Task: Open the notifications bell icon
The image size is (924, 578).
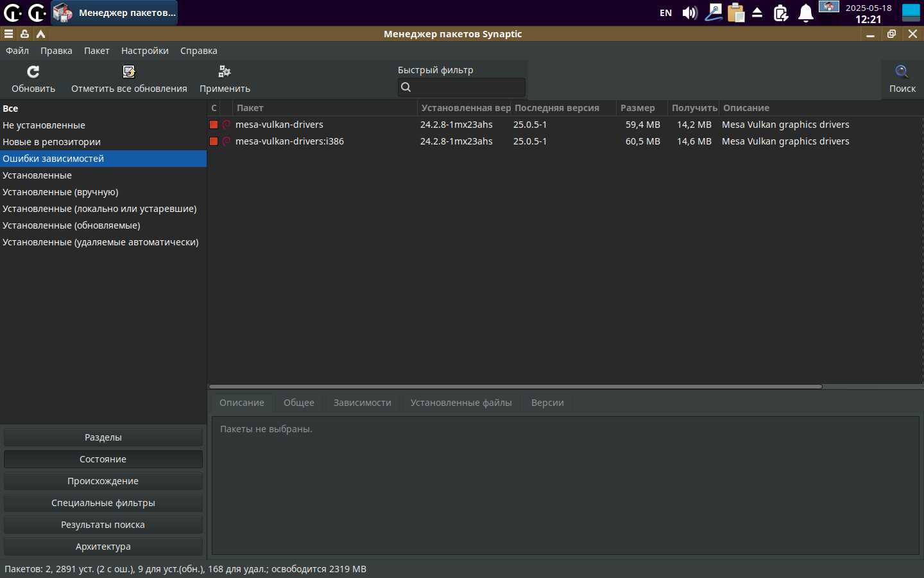Action: click(806, 13)
